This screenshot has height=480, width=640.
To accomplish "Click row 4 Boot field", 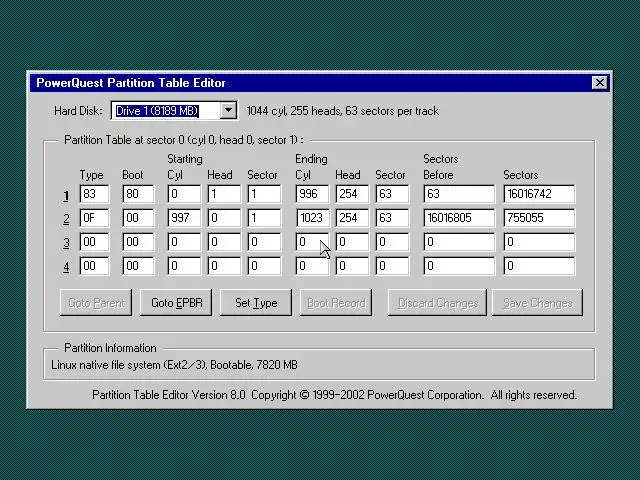I will pos(138,266).
